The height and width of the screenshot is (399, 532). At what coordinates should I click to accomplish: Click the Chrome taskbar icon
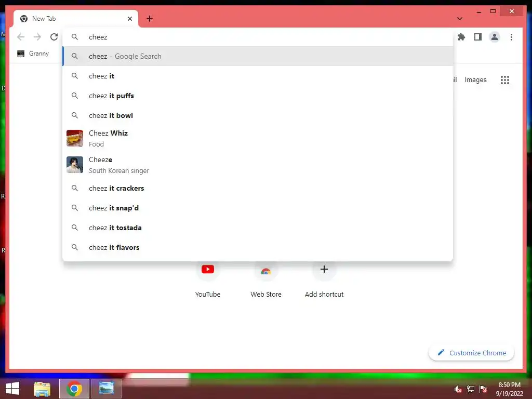(x=74, y=389)
